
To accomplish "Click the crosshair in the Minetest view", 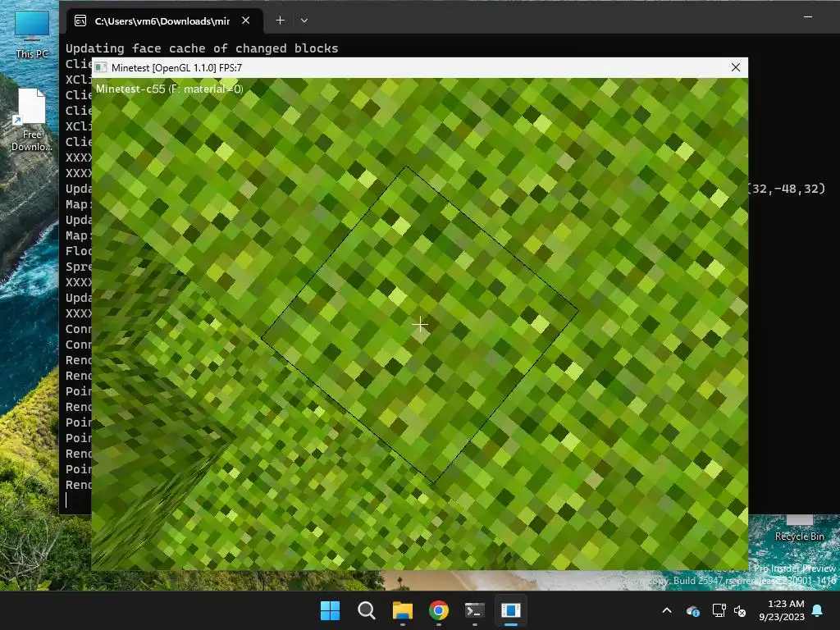I will tap(420, 324).
